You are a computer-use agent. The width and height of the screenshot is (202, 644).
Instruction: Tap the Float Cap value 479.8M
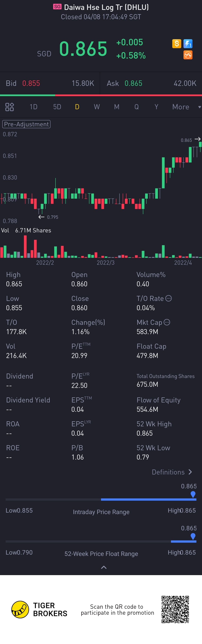tap(147, 355)
